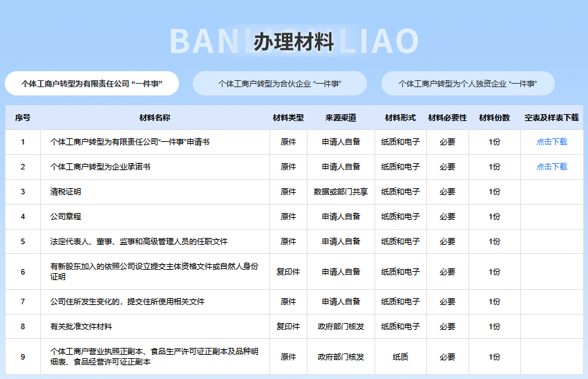588x379 pixels.
Task: Click the 材料形式 column header
Action: pos(400,118)
